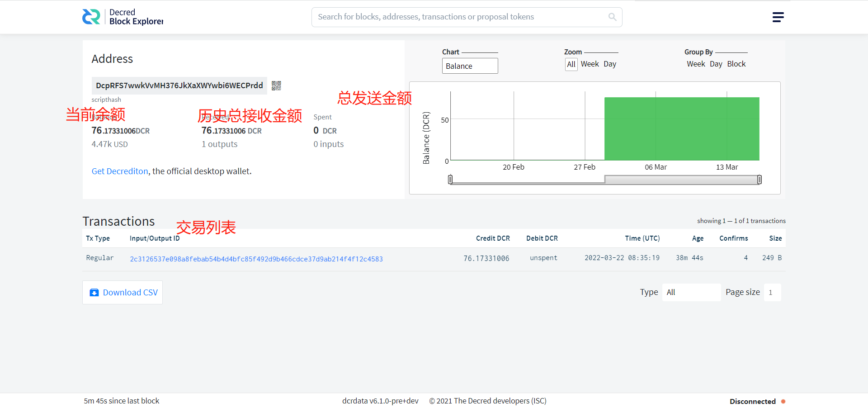
Task: Click the search magnifier icon
Action: [x=613, y=17]
